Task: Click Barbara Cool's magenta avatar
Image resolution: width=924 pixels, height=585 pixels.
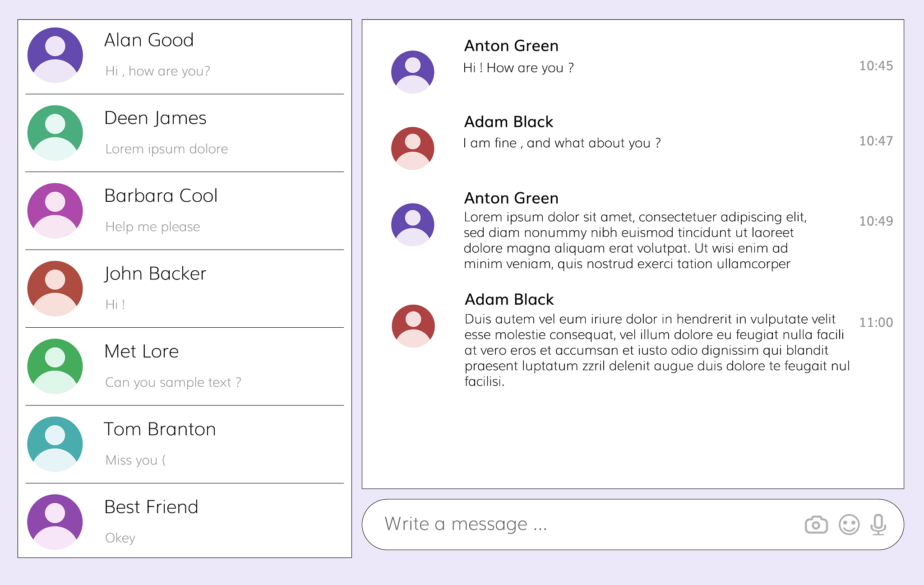Action: (x=55, y=210)
